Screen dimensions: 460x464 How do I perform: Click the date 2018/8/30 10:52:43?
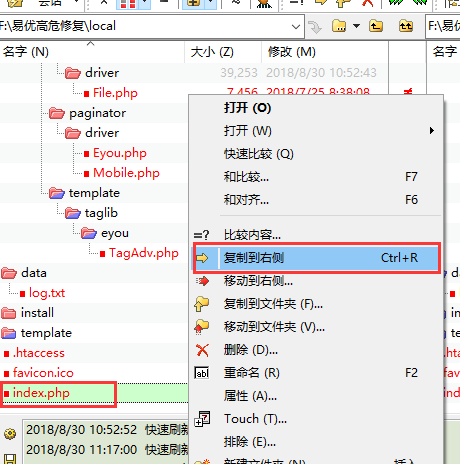coord(321,73)
